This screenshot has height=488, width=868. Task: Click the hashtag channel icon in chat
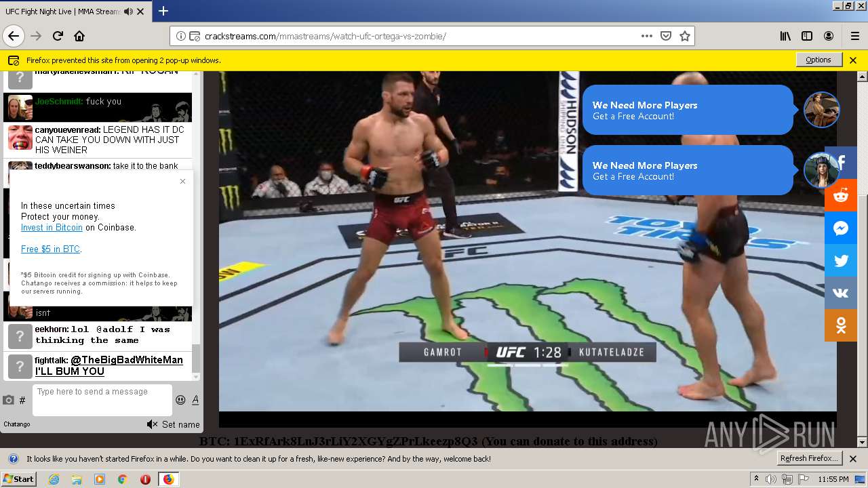[x=22, y=401]
